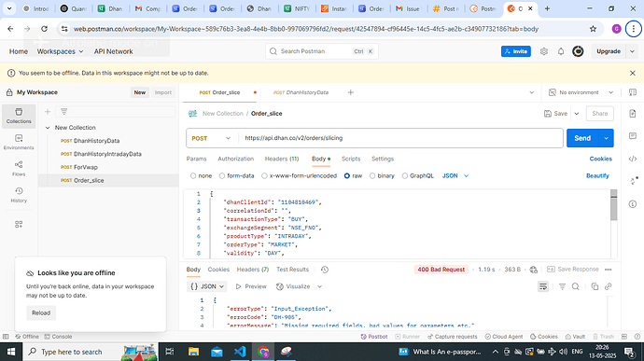Click the blue Send button
The height and width of the screenshot is (361, 644).
[582, 138]
